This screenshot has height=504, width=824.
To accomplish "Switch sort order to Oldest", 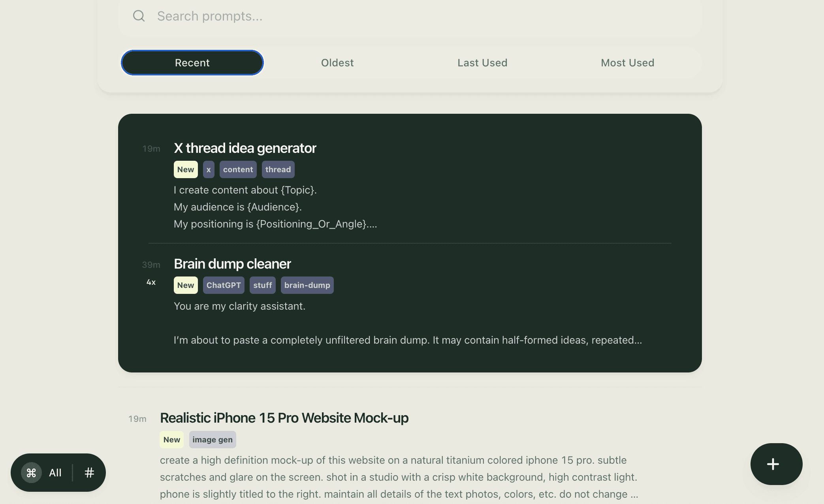I will point(337,62).
